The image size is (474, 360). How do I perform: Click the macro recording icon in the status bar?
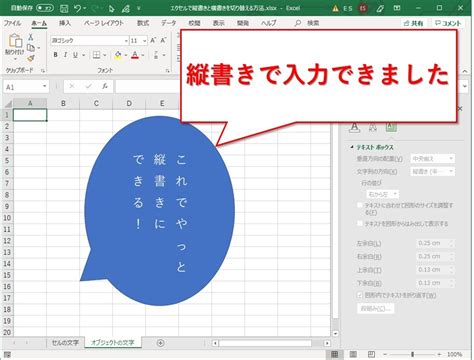(x=7, y=354)
